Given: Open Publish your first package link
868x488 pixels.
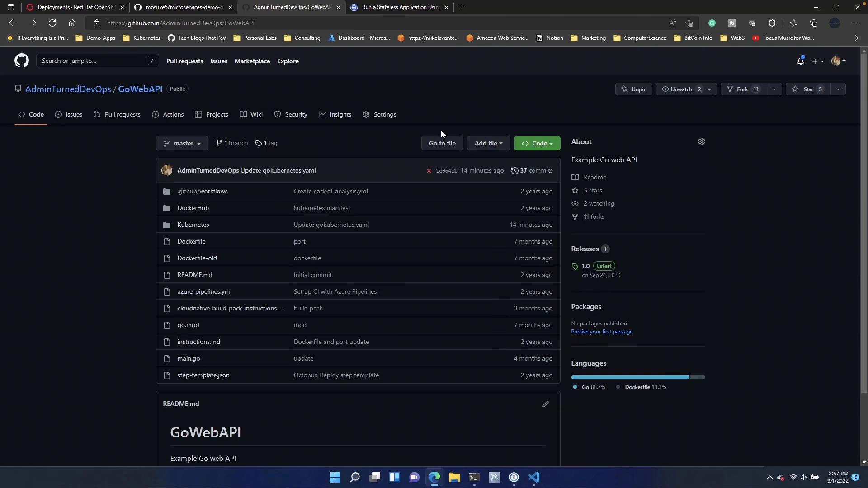Looking at the screenshot, I should point(602,332).
